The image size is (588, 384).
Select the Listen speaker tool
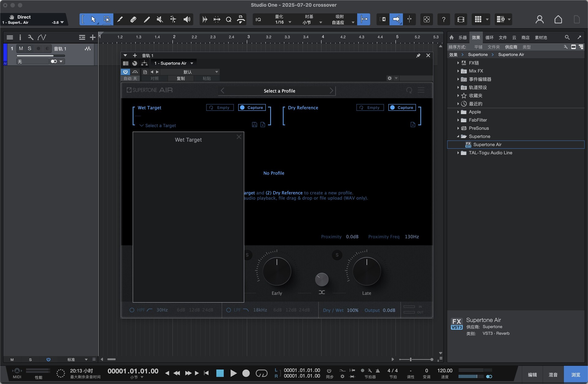[x=187, y=19]
